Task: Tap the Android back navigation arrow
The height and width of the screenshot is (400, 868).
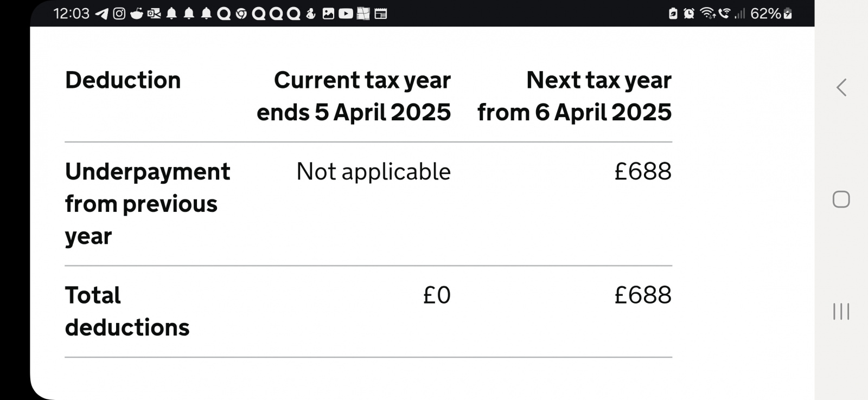Action: (841, 87)
